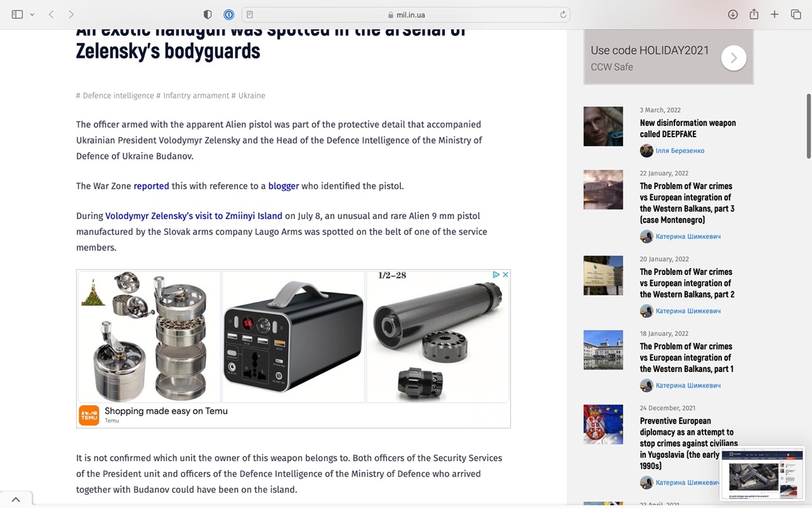Open the privacy shield report icon
This screenshot has width=812, height=508.
pos(207,15)
